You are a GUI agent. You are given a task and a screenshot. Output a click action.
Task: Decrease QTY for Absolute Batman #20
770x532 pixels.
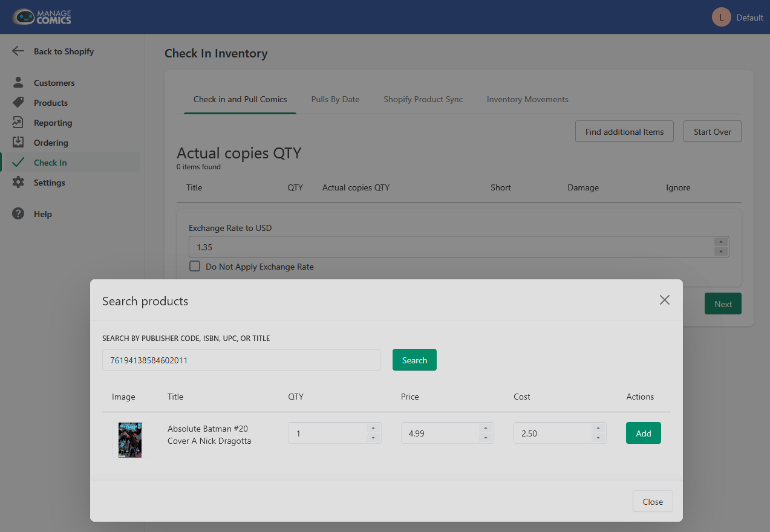coord(373,437)
